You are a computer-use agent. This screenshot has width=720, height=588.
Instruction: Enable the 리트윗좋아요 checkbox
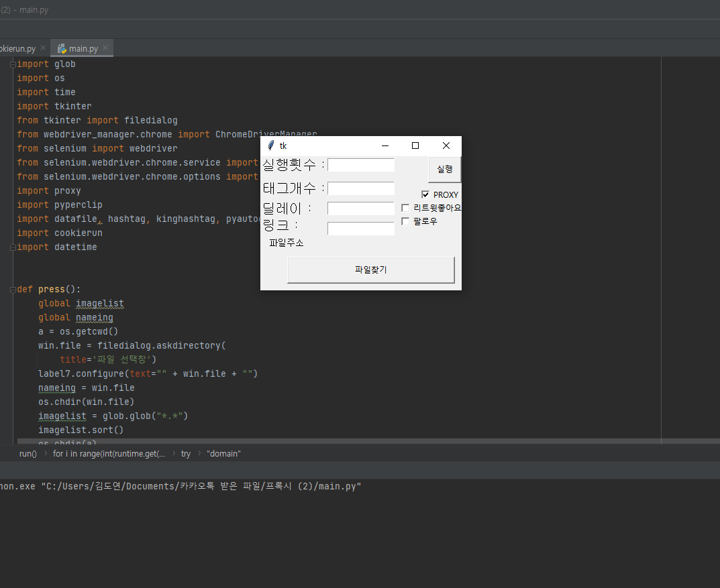point(405,209)
